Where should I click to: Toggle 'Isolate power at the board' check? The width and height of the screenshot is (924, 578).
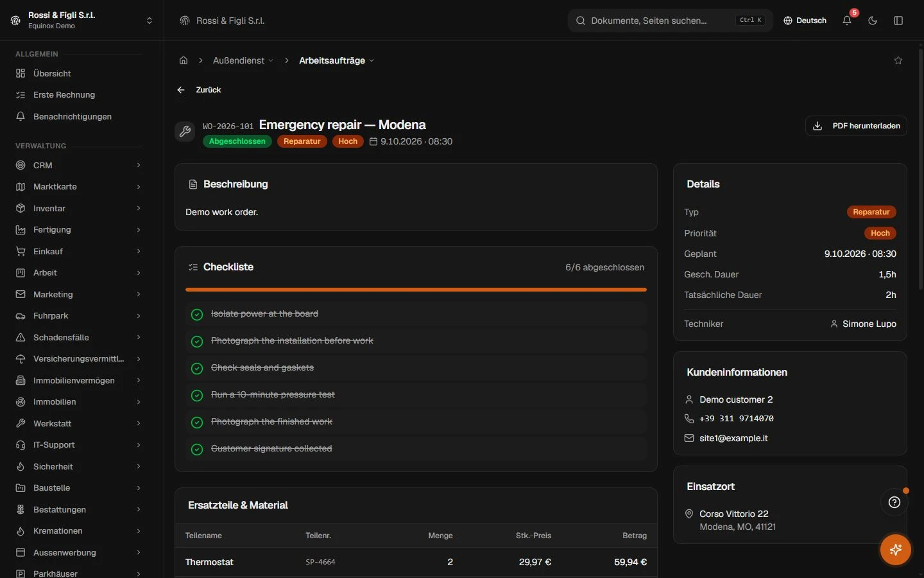point(197,314)
